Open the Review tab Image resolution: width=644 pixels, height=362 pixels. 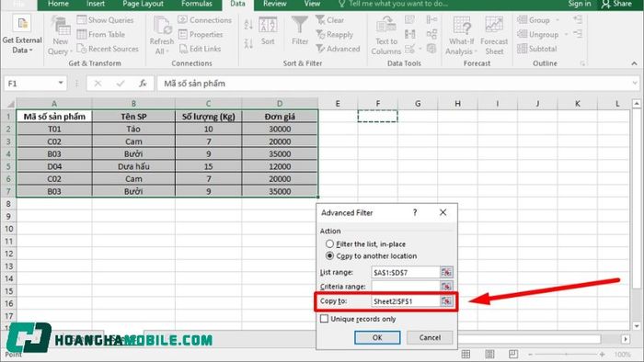(x=275, y=4)
